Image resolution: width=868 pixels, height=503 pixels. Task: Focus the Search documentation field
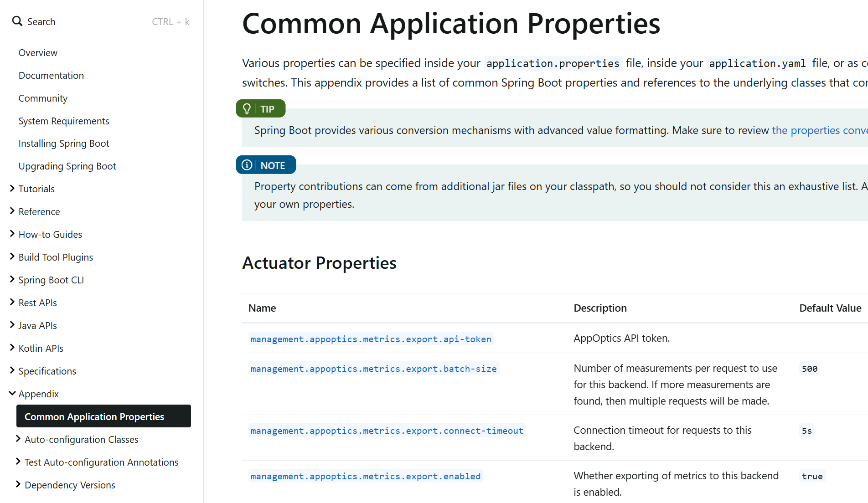pos(101,21)
